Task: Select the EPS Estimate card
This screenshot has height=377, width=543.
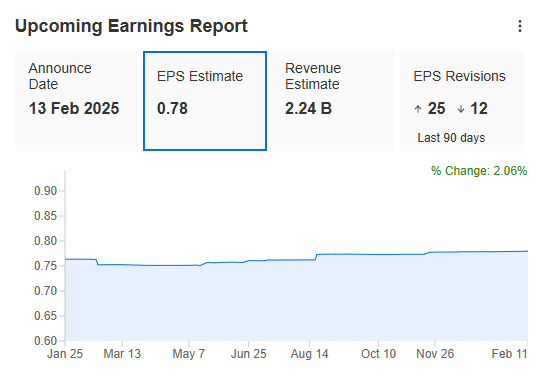Action: point(205,101)
